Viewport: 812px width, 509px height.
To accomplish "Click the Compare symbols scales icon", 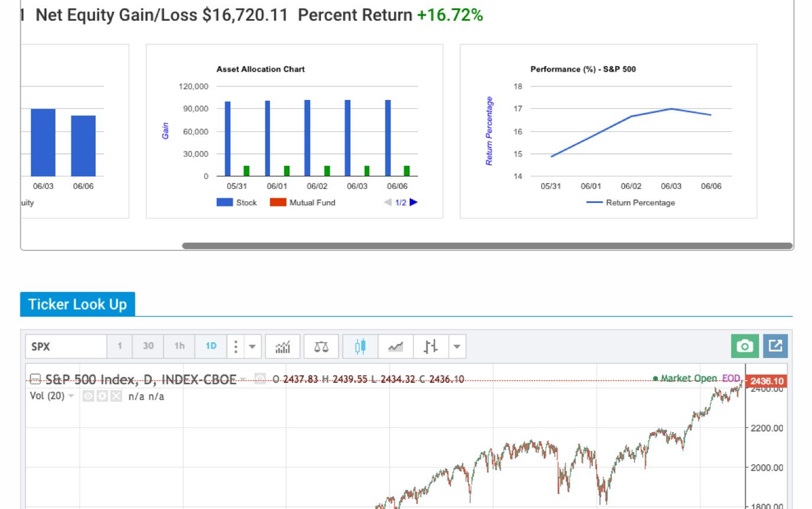I will 322,347.
